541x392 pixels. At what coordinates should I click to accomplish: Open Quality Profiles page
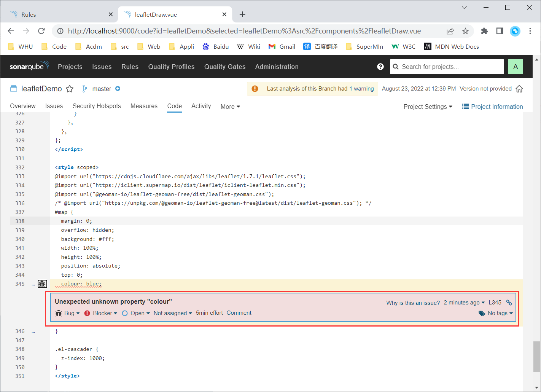(x=171, y=67)
